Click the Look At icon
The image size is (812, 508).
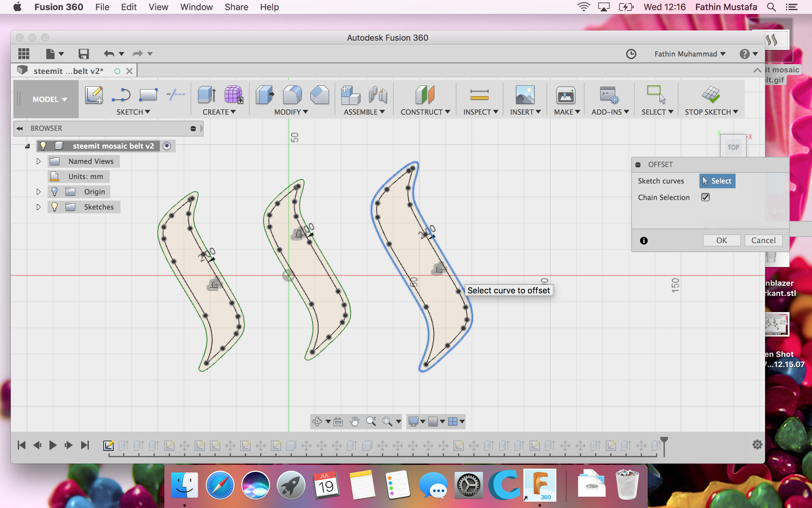(x=338, y=421)
